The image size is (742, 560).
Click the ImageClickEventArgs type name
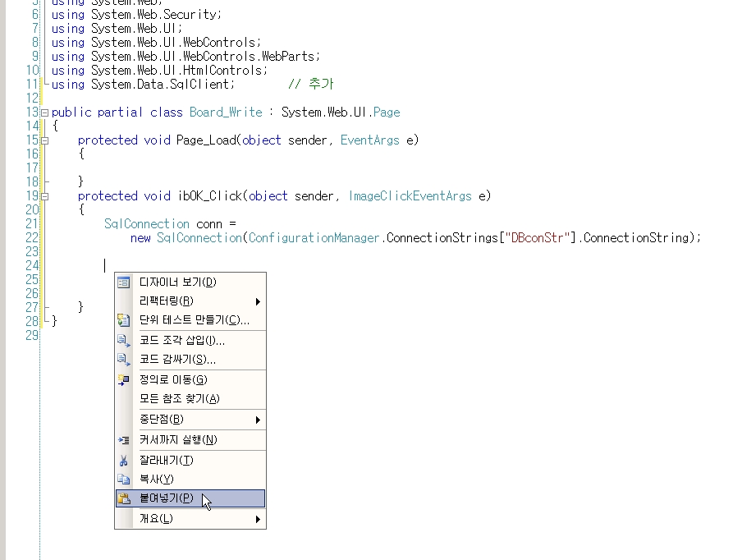tap(410, 196)
